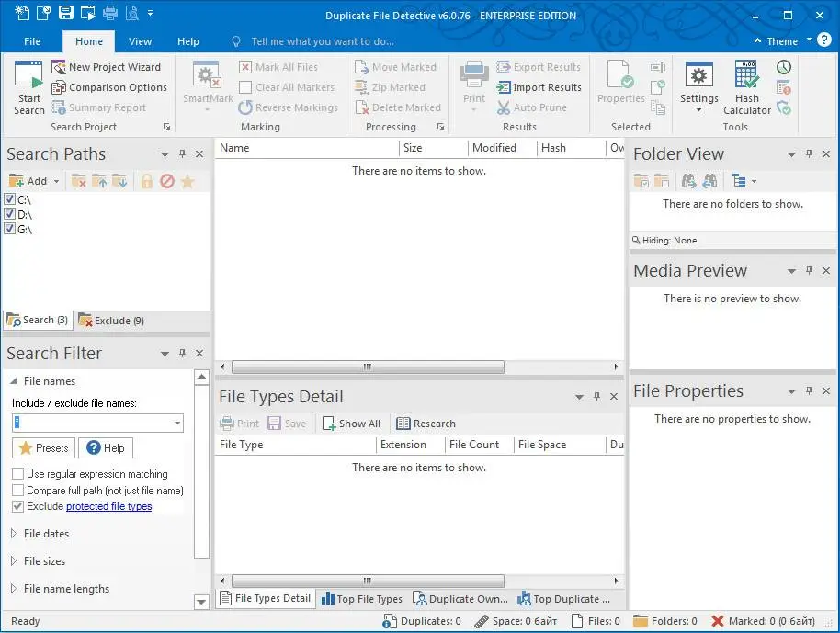Close the File Properties panel

pyautogui.click(x=826, y=391)
